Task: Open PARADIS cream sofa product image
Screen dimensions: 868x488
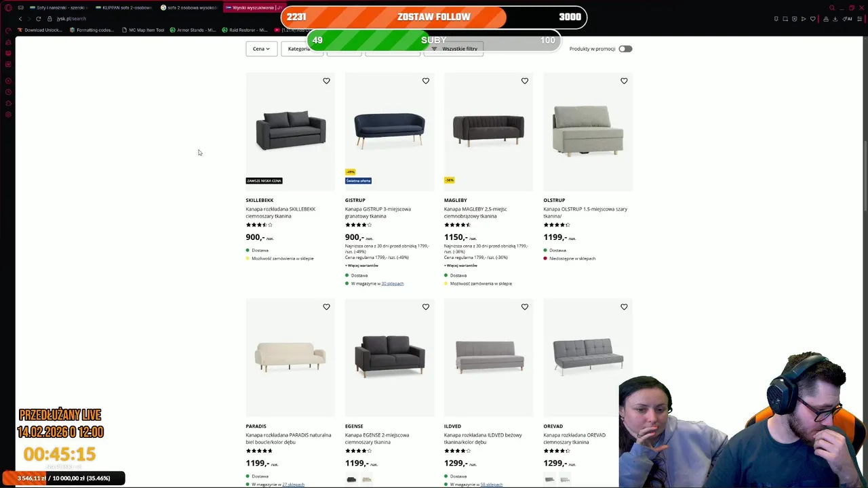Action: click(x=290, y=357)
